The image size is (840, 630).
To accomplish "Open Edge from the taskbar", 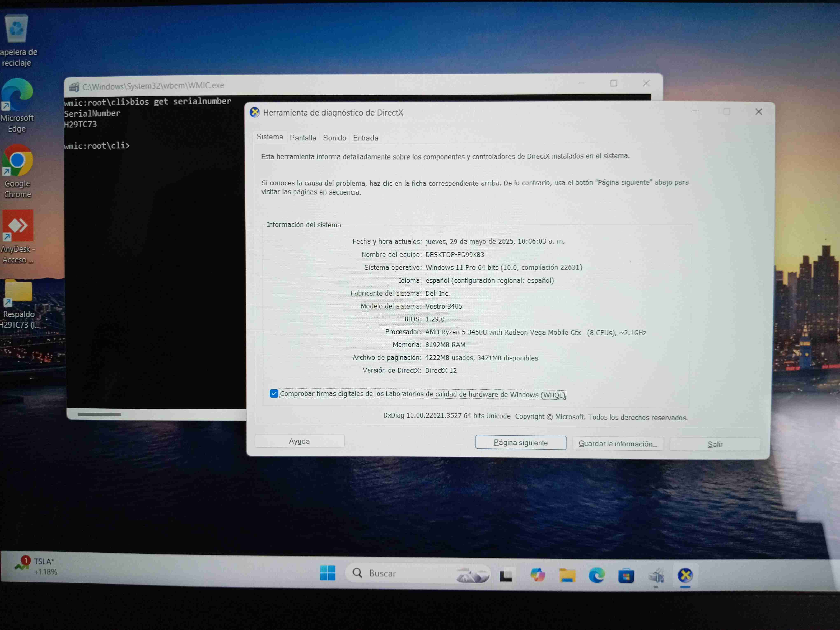I will pyautogui.click(x=597, y=575).
